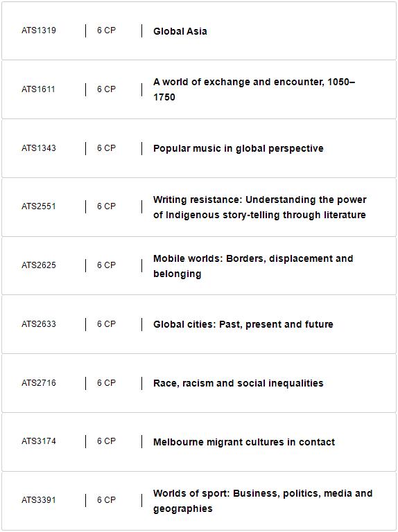Select unit code ATS2551
Viewport: 398px width, 532px height.
point(39,206)
